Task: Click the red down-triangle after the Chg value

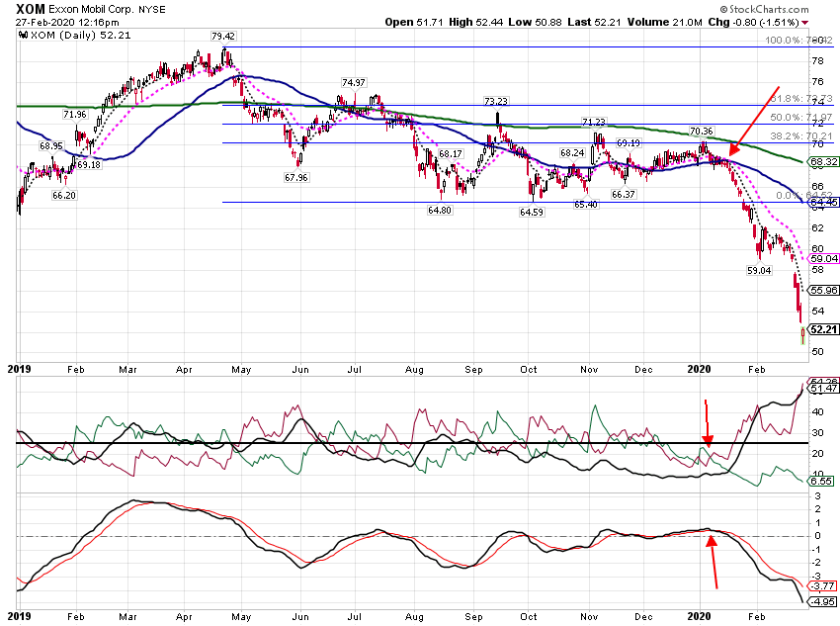Action: point(805,23)
